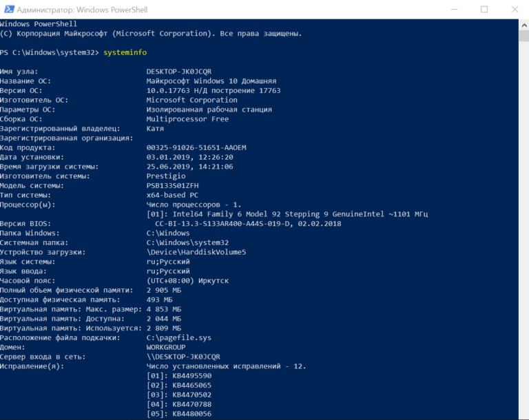Click the product code 00325-91026-51651-AAOEM
529x420 pixels.
[x=196, y=147]
